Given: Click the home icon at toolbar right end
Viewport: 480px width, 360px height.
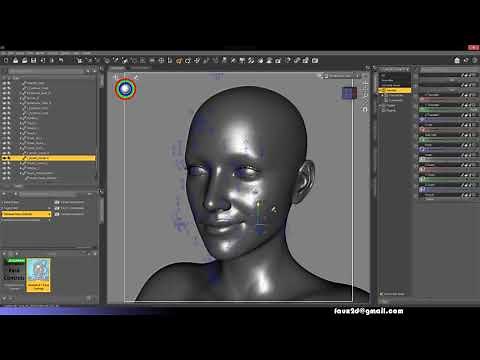Looking at the screenshot, I should pos(457,60).
